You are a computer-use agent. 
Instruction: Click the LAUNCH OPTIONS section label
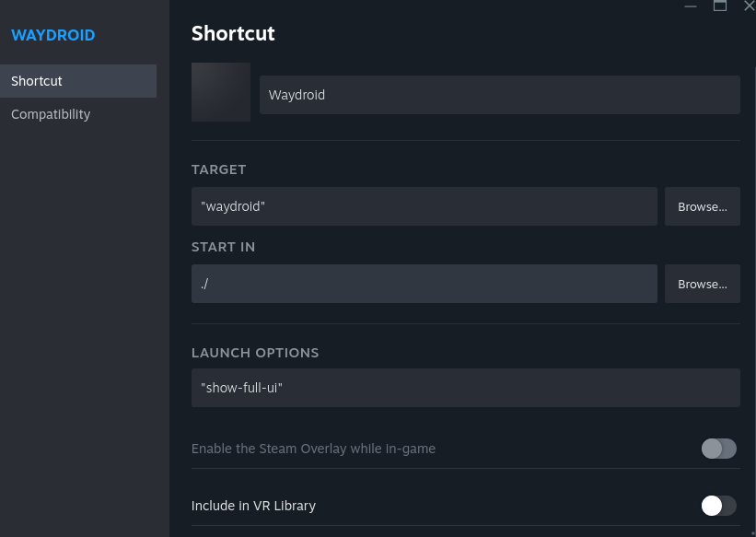point(255,353)
